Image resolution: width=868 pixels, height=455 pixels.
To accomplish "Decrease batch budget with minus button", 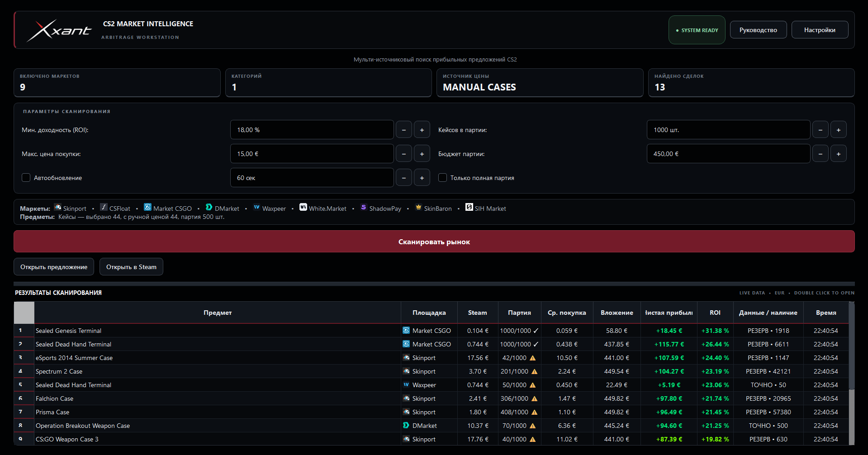I will (x=821, y=154).
